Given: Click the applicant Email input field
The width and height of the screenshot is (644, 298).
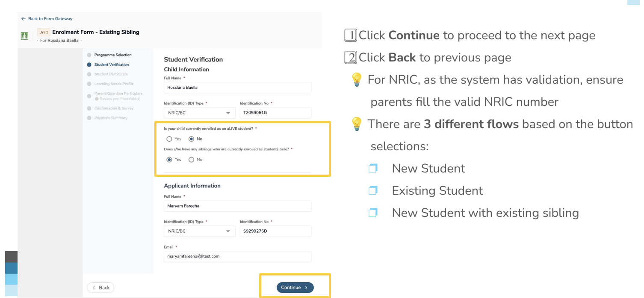Looking at the screenshot, I should point(238,257).
